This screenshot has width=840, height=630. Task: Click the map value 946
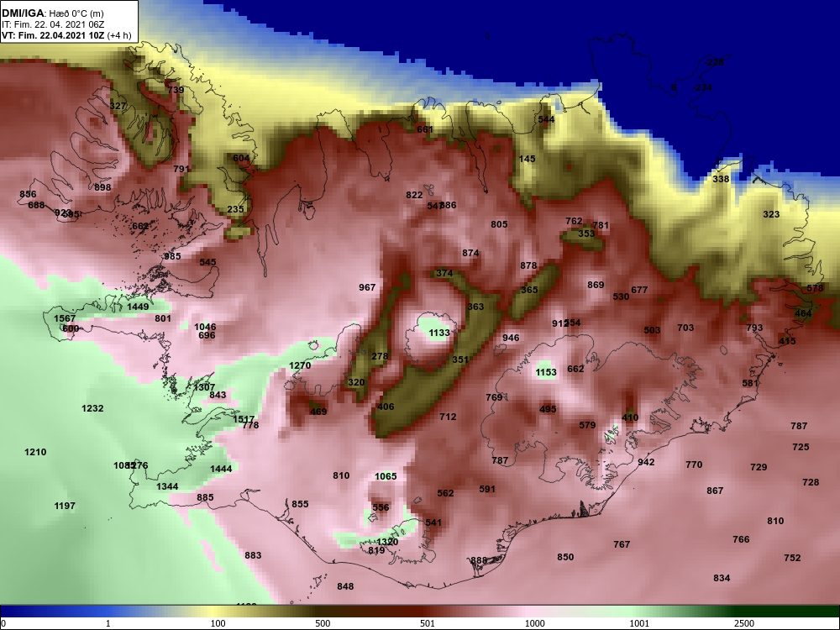(511, 338)
